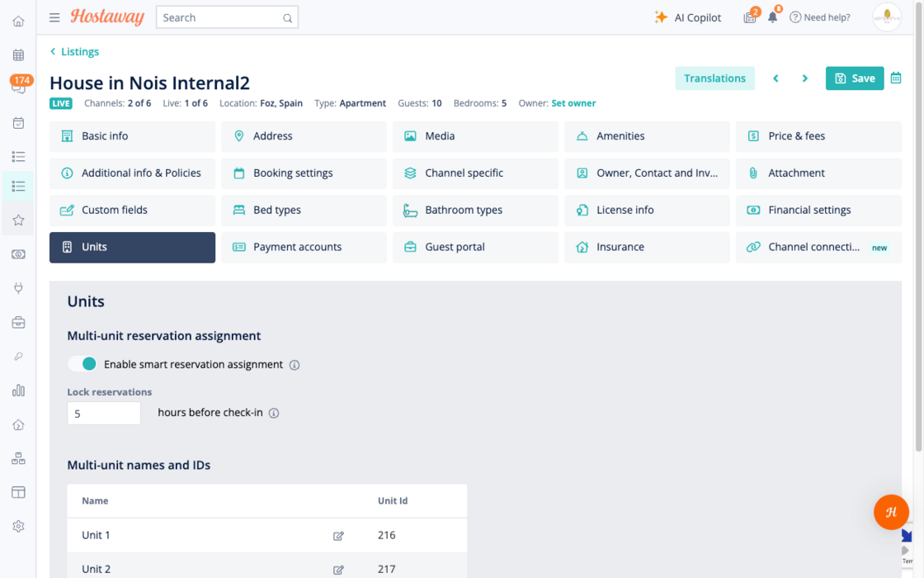Edit the Unit 2 name
Image resolution: width=924 pixels, height=578 pixels.
338,570
